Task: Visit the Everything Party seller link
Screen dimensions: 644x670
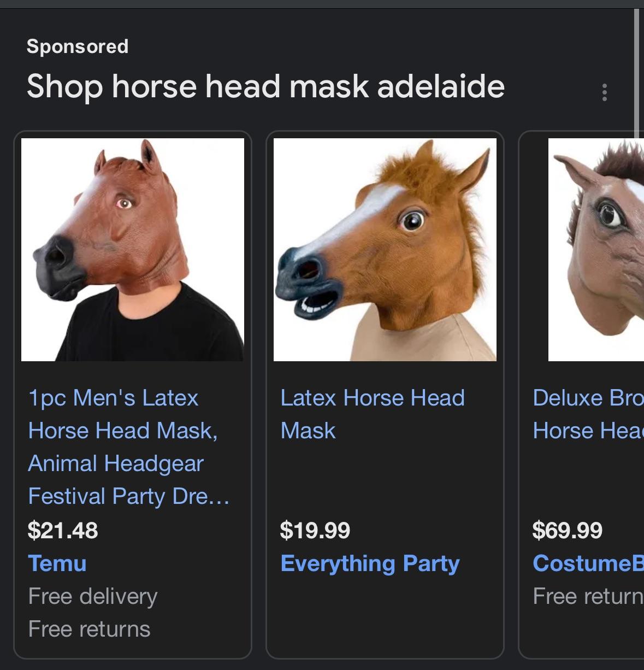Action: (370, 563)
